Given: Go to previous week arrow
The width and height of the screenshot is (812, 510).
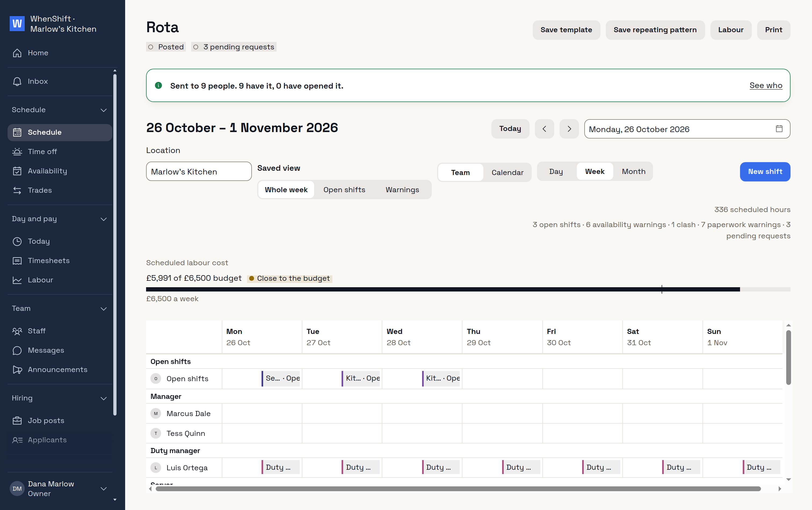Looking at the screenshot, I should click(544, 129).
